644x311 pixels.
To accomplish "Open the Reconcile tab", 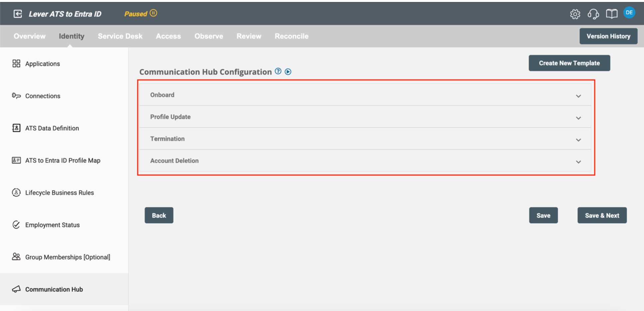I will (x=291, y=36).
